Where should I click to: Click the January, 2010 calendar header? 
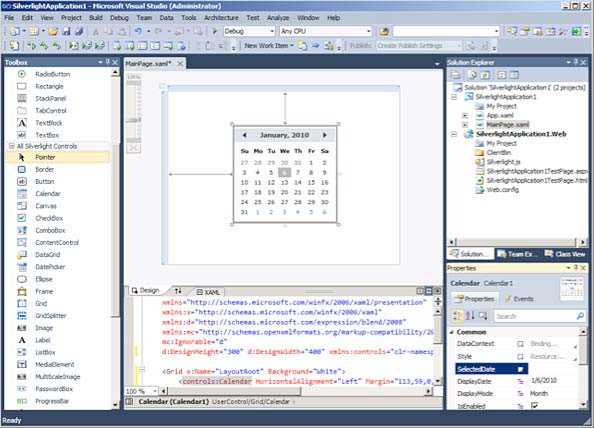(x=284, y=135)
